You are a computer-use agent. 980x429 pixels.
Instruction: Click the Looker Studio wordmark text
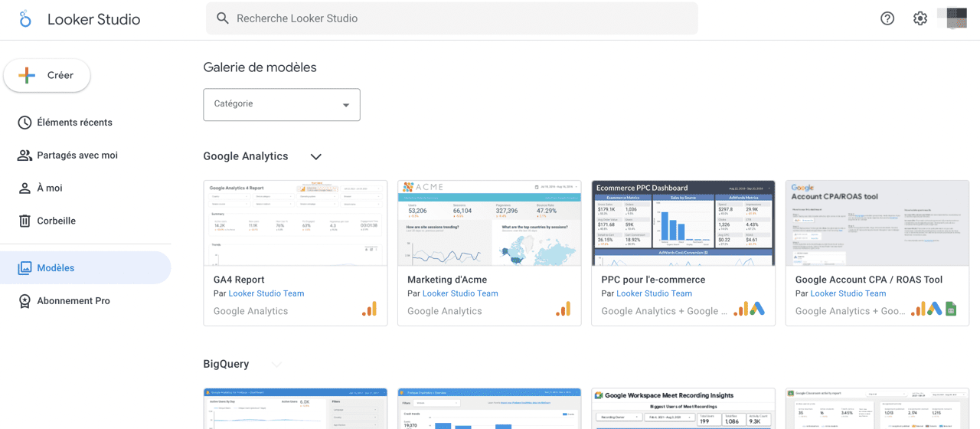[x=93, y=20]
